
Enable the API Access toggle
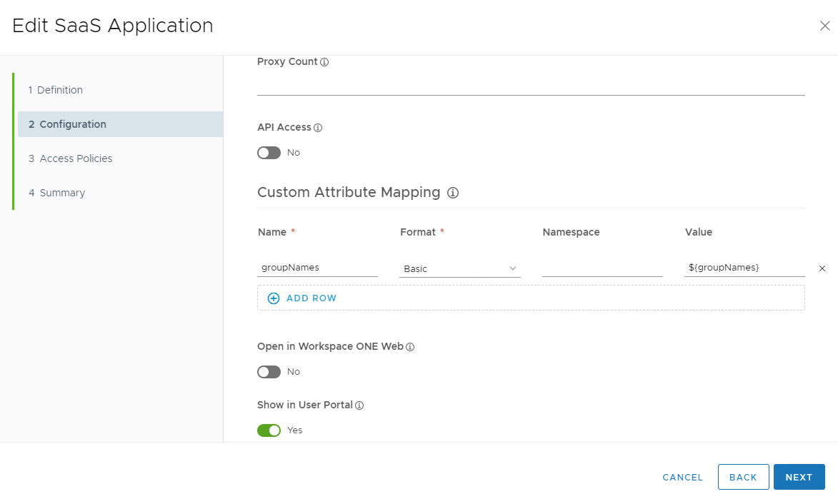tap(269, 153)
